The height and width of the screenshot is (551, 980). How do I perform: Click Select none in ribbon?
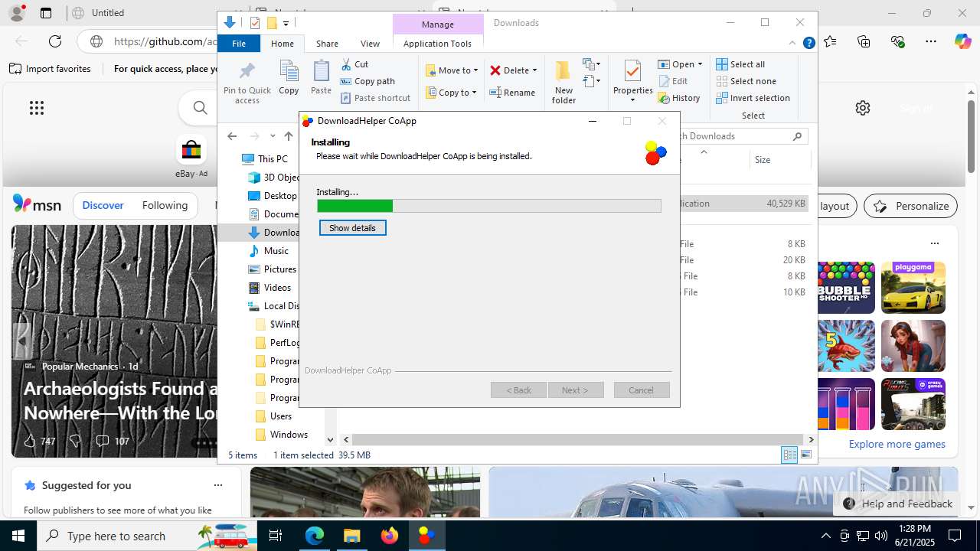tap(746, 81)
